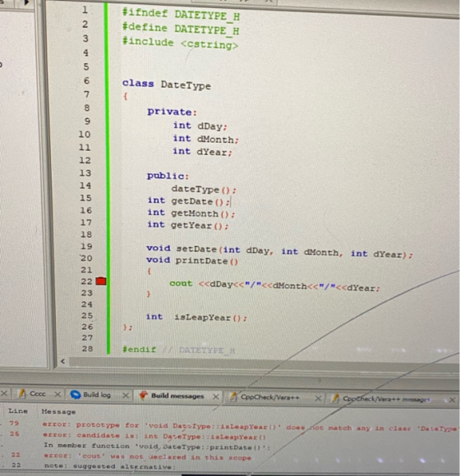Click the '#endif' line
460x476 pixels.
178,350
